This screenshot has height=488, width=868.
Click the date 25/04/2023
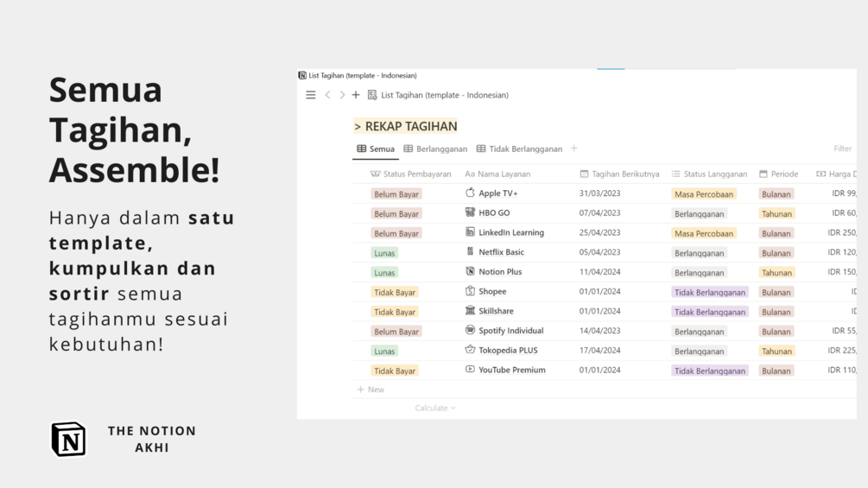coord(600,232)
